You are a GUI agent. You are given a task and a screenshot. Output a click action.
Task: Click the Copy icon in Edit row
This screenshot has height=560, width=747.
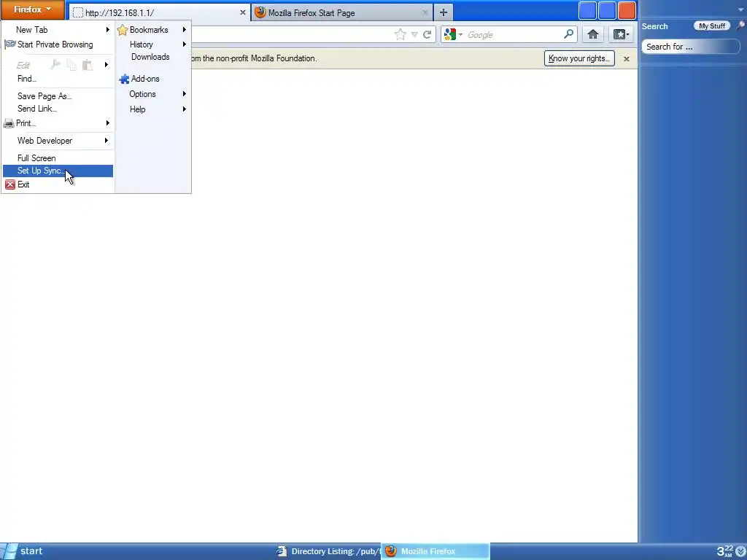[x=71, y=65]
